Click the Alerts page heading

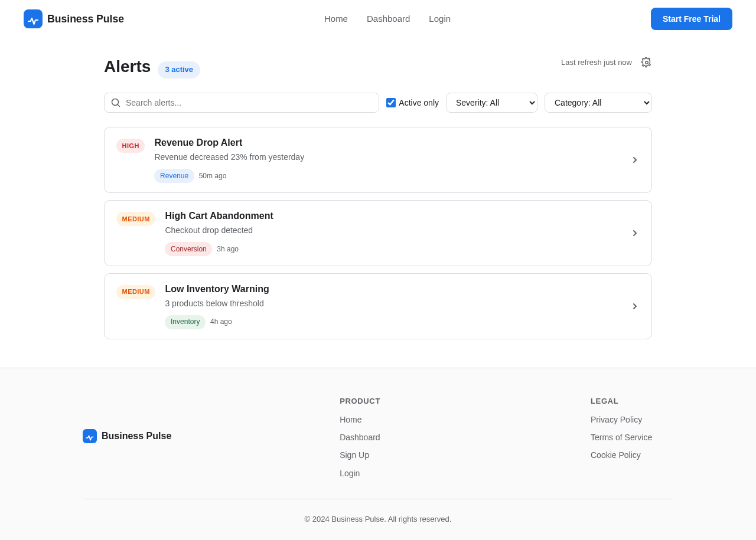point(128,67)
